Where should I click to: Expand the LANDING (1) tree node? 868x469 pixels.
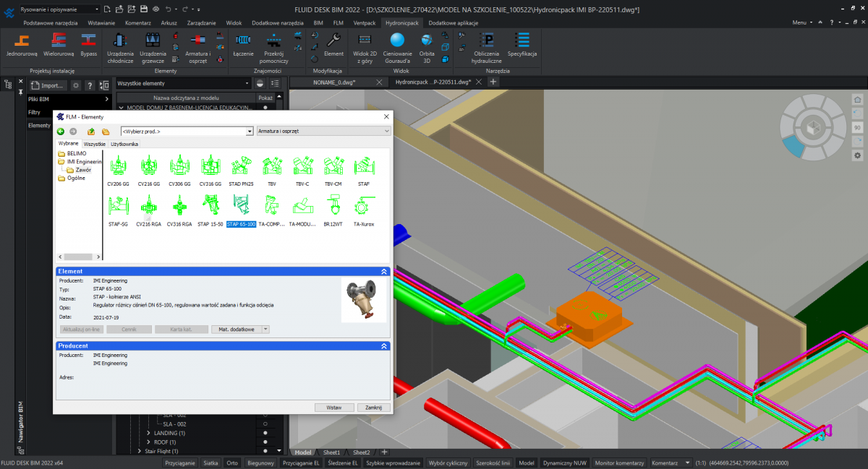(x=148, y=433)
